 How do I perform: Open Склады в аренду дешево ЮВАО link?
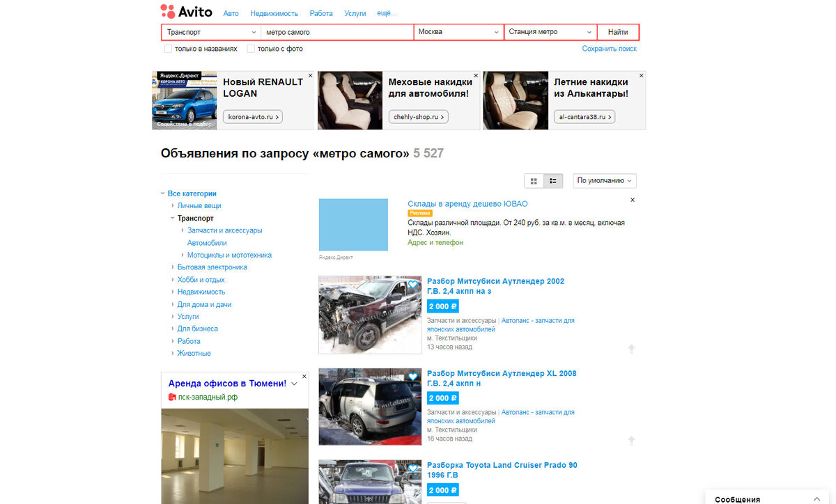pyautogui.click(x=467, y=204)
